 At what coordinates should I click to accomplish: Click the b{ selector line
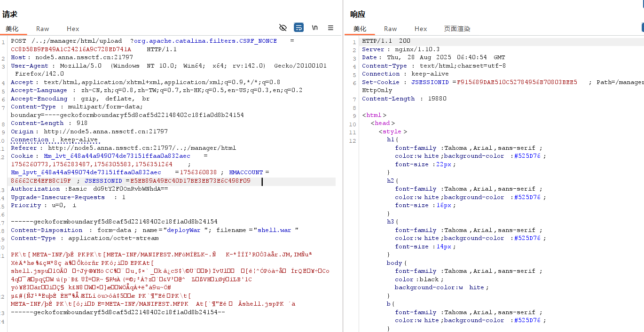pos(391,304)
